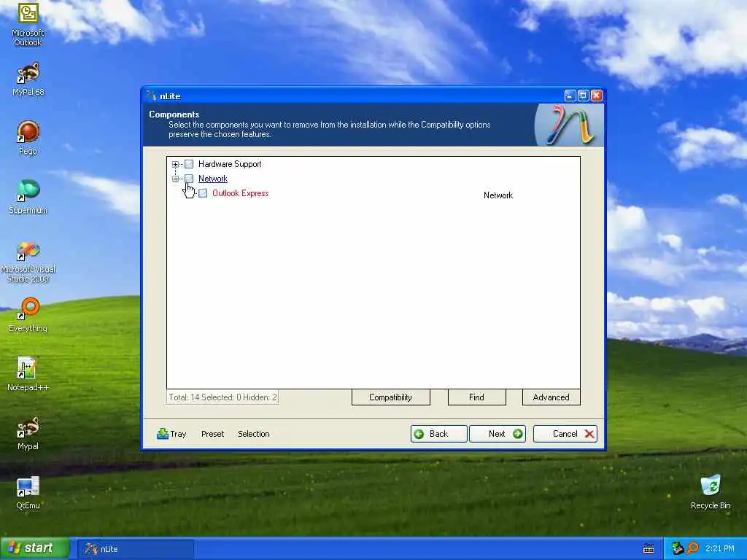Image resolution: width=747 pixels, height=560 pixels.
Task: Expand the Hardware Support tree node
Action: 175,164
